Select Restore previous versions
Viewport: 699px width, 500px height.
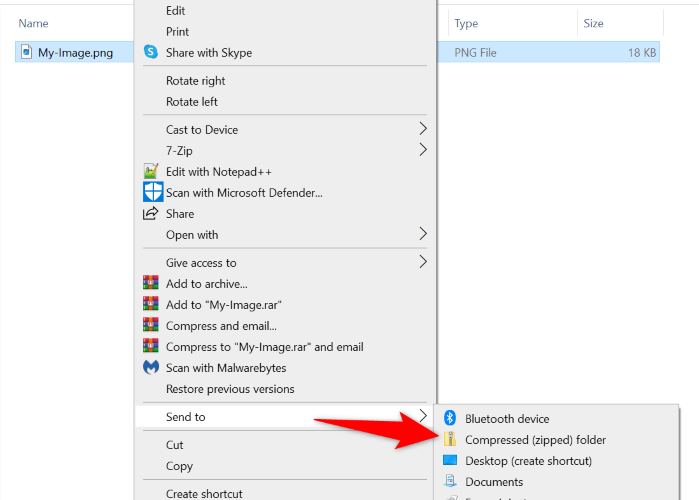(x=230, y=389)
